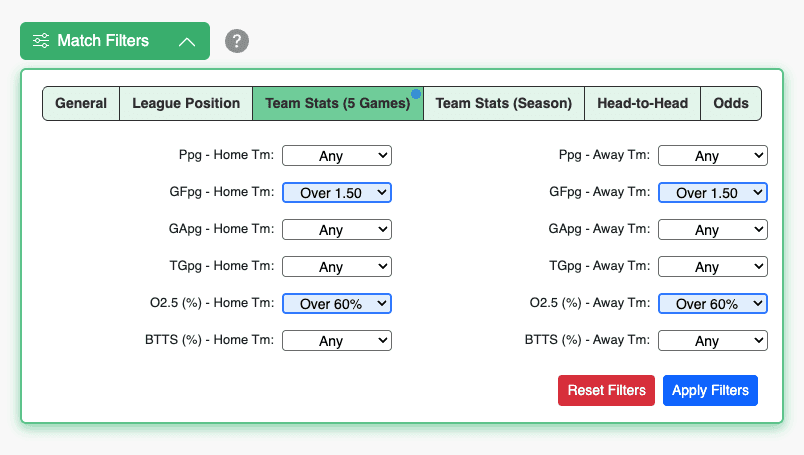This screenshot has width=804, height=455.
Task: Open the Odds tab
Action: point(731,103)
